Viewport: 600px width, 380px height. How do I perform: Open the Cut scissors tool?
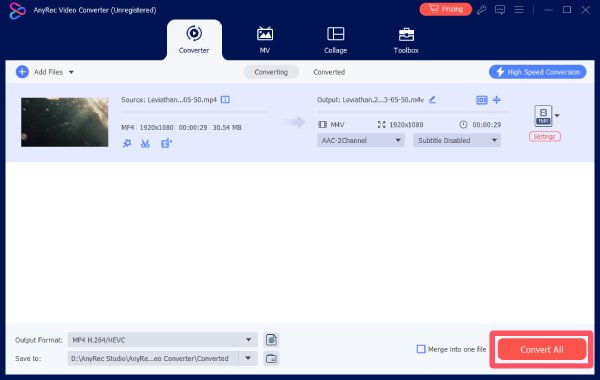145,144
